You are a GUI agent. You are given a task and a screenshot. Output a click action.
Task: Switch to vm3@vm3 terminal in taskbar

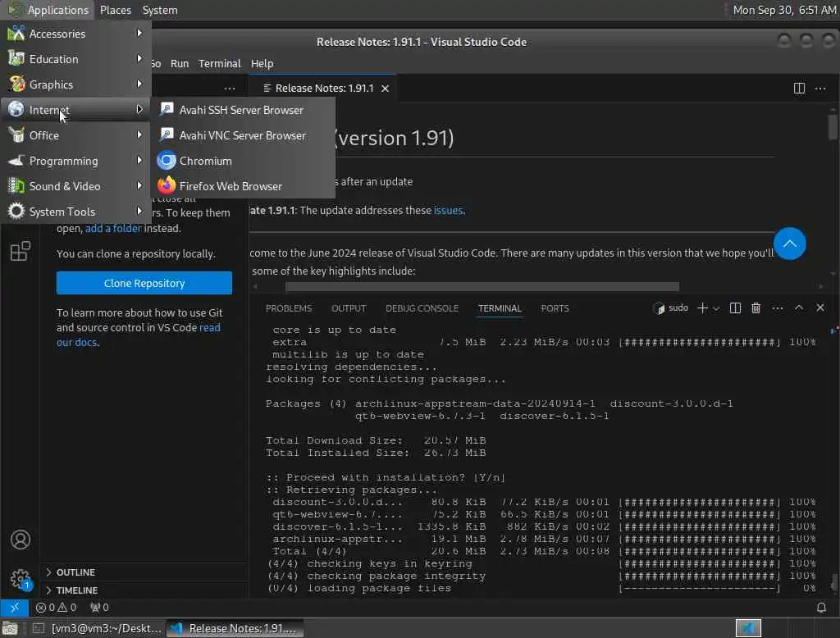(x=98, y=628)
